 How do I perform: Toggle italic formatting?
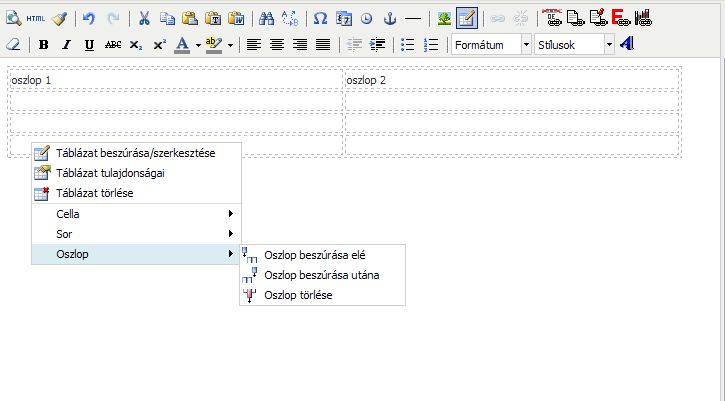(x=66, y=45)
